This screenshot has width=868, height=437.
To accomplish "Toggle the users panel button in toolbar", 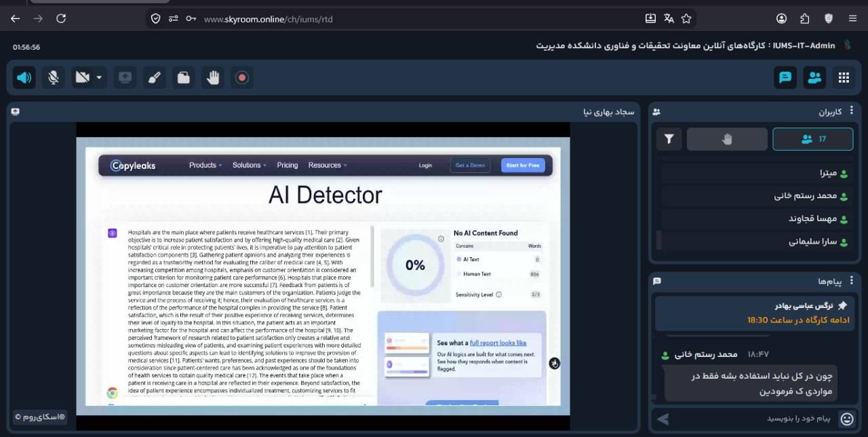I will pyautogui.click(x=814, y=77).
